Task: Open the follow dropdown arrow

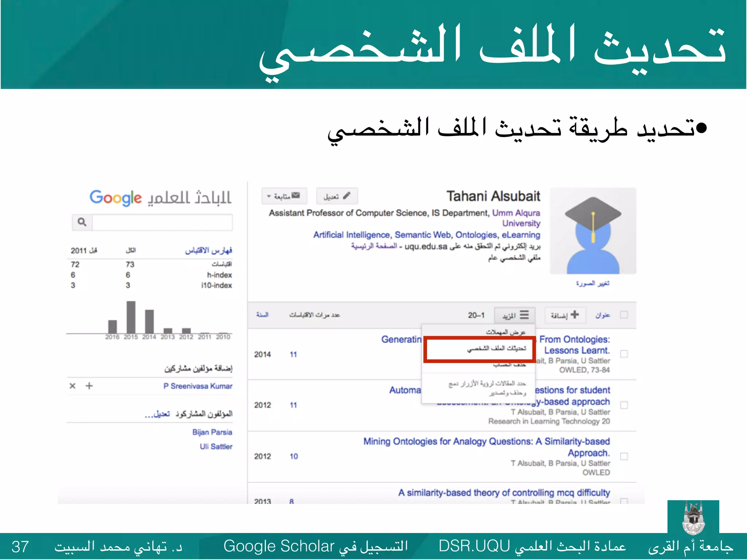Action: click(269, 196)
